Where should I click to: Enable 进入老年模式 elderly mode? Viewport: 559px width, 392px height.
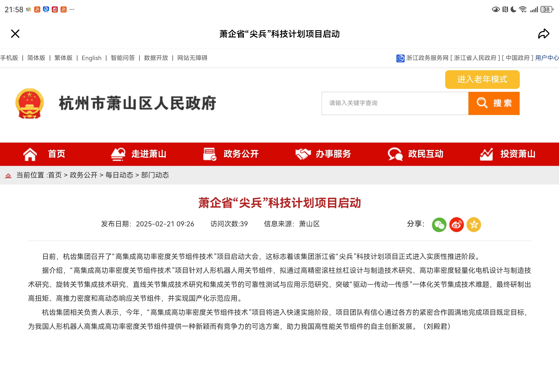point(482,80)
